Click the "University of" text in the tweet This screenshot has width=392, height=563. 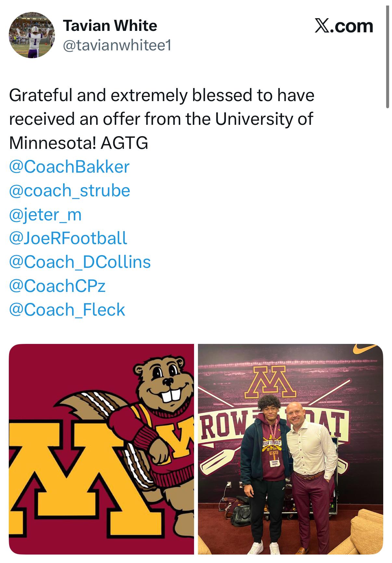pyautogui.click(x=264, y=119)
